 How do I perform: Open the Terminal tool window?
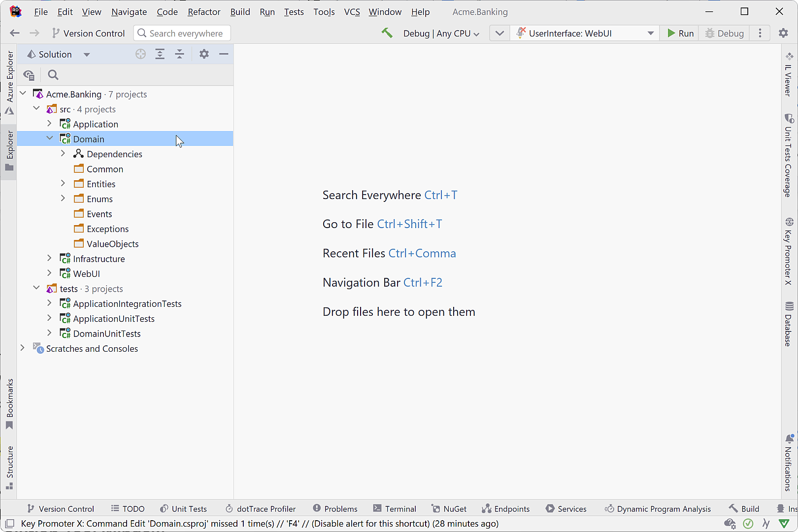395,509
